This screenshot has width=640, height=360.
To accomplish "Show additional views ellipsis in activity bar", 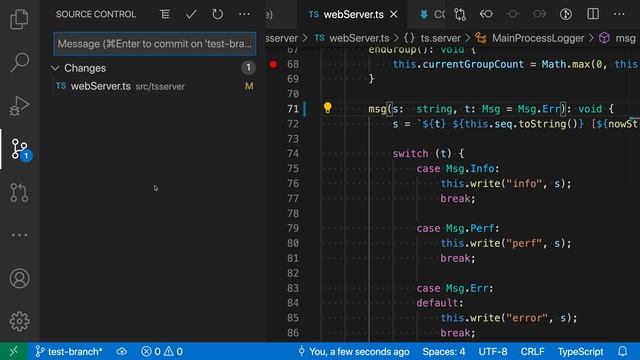I will click(x=19, y=235).
